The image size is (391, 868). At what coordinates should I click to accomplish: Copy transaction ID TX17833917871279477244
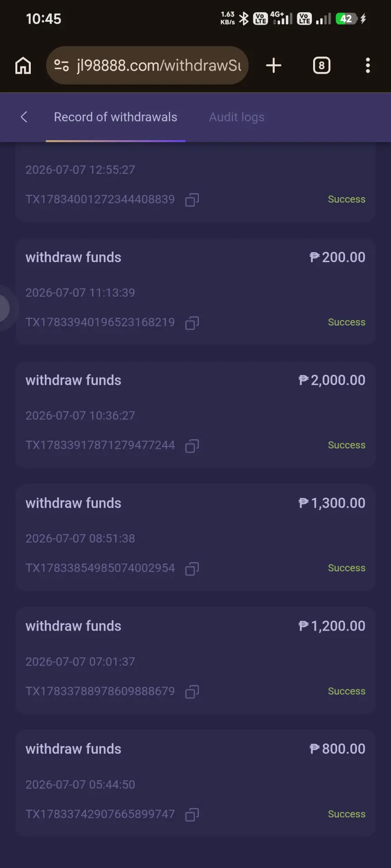tap(192, 446)
